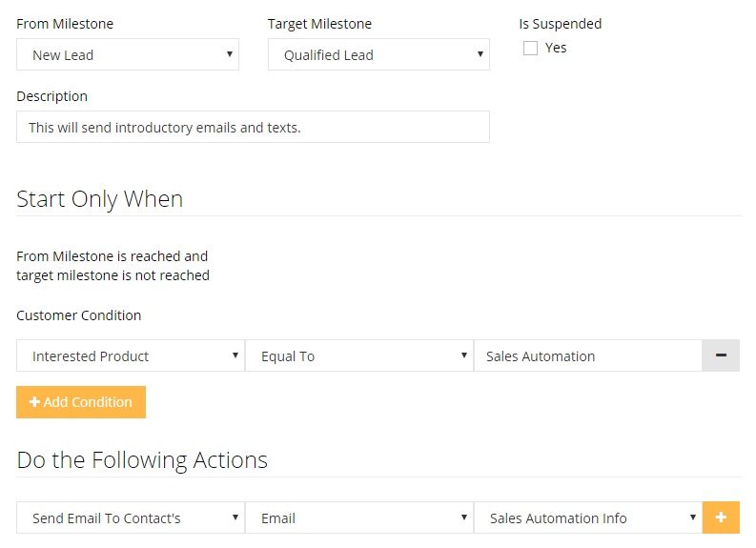Click the Is Suspended label

(561, 24)
